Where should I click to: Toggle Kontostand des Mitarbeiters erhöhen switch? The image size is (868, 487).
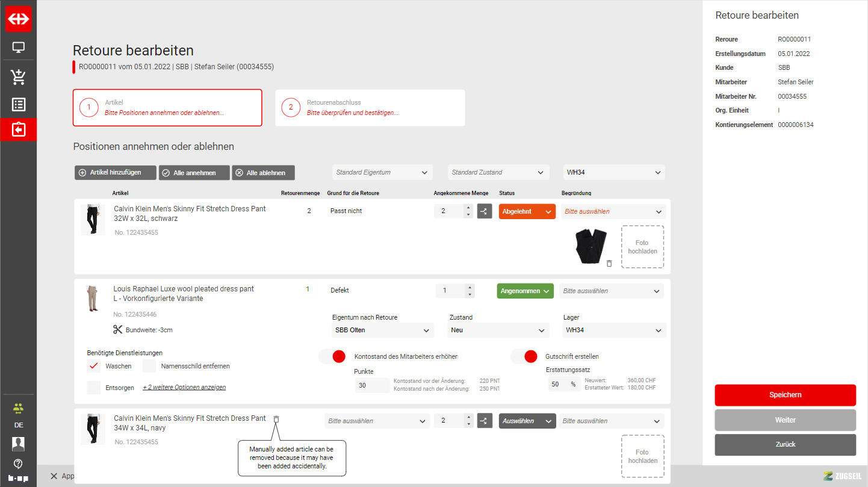click(332, 356)
